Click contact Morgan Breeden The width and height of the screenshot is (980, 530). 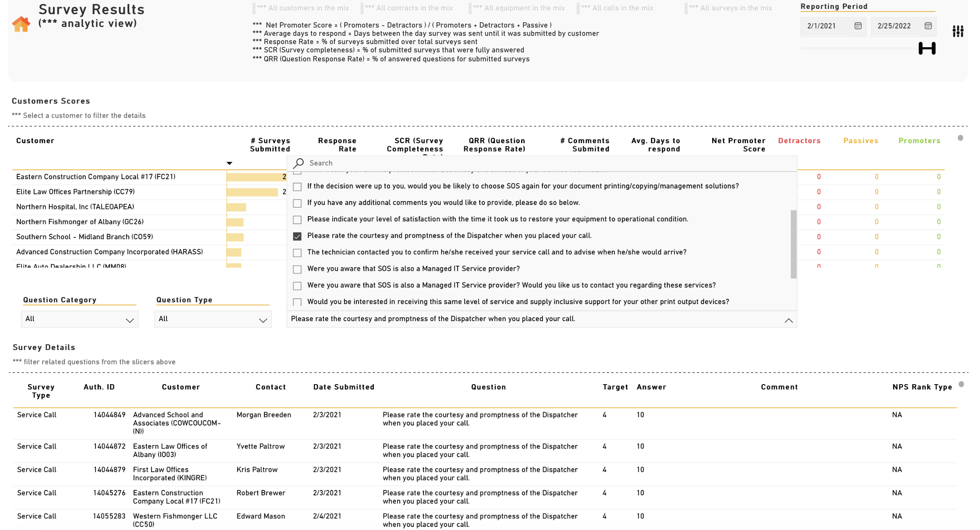click(263, 415)
